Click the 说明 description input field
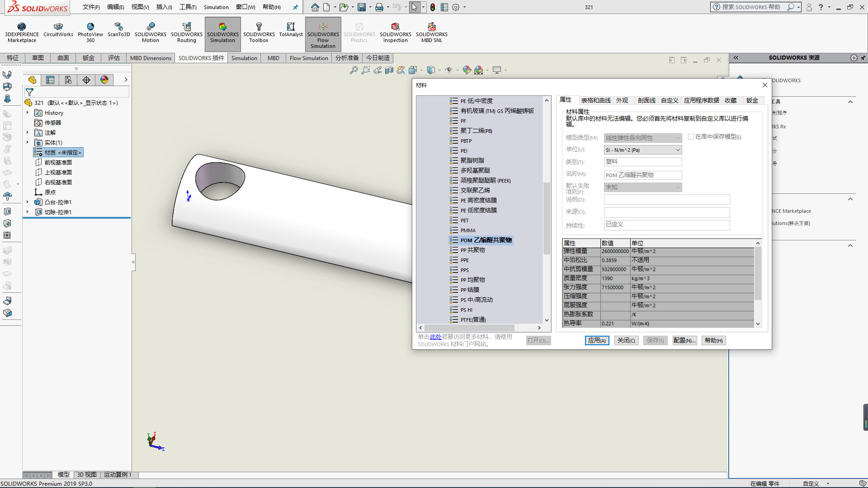 (x=667, y=200)
